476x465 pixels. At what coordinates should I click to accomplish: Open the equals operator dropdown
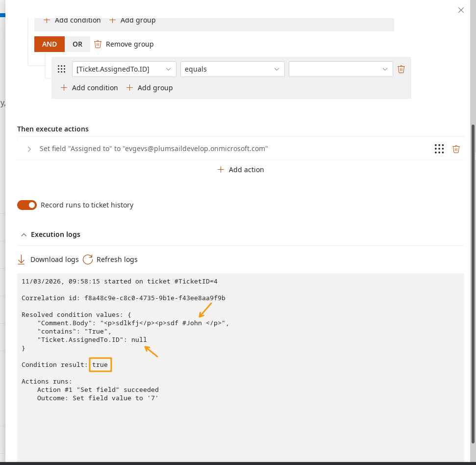pos(232,69)
